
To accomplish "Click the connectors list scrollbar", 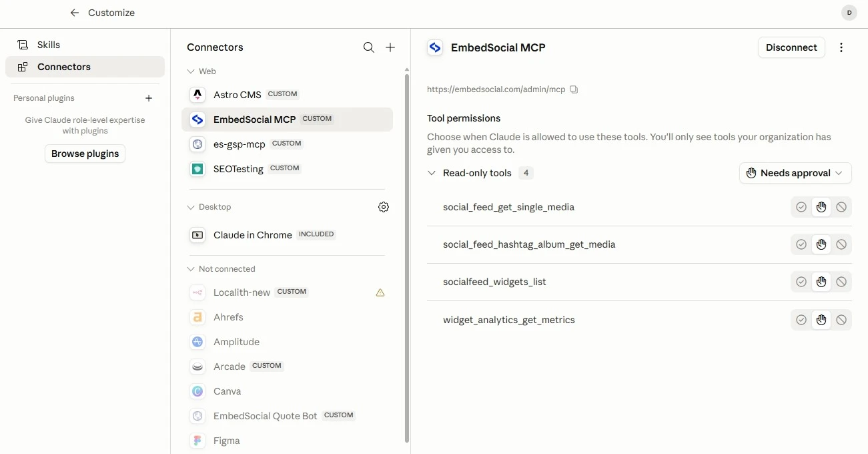I will (x=406, y=258).
